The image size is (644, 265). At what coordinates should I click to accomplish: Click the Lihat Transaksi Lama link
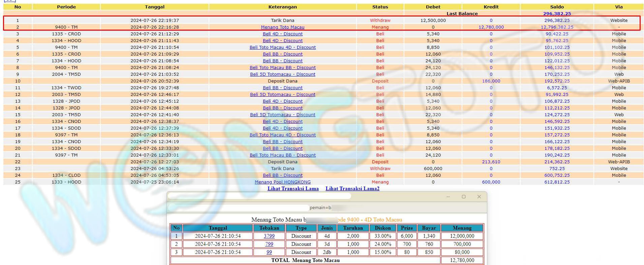point(293,189)
